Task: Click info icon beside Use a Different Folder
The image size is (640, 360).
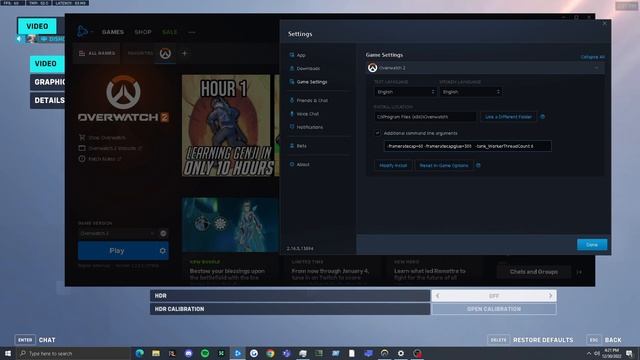Action: pos(542,117)
